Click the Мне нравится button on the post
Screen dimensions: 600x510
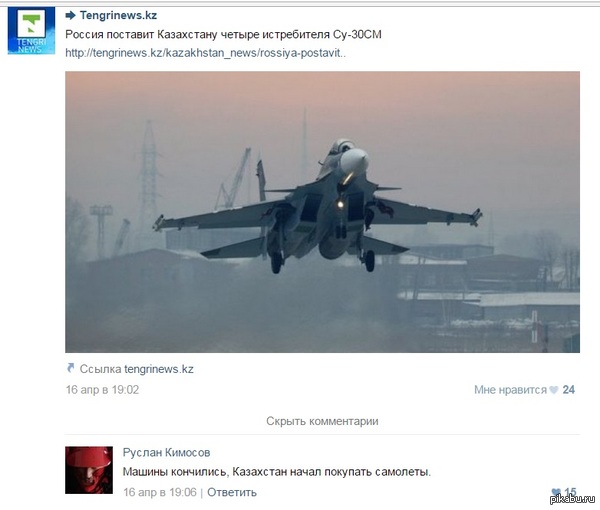point(510,390)
